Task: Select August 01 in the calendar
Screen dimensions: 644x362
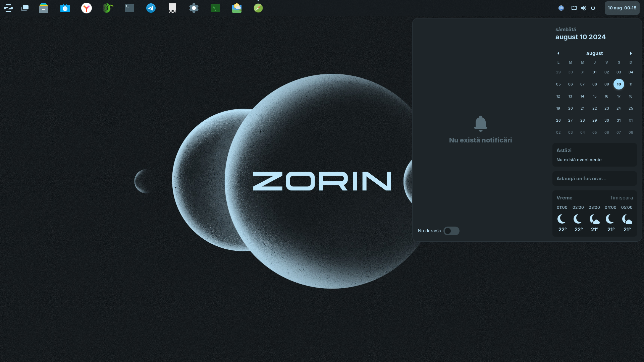Action: 595,72
